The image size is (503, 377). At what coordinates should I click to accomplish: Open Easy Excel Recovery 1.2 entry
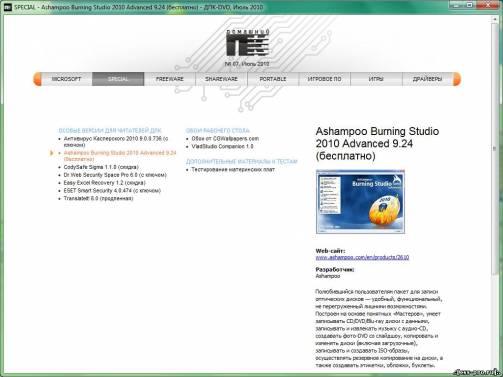click(105, 183)
